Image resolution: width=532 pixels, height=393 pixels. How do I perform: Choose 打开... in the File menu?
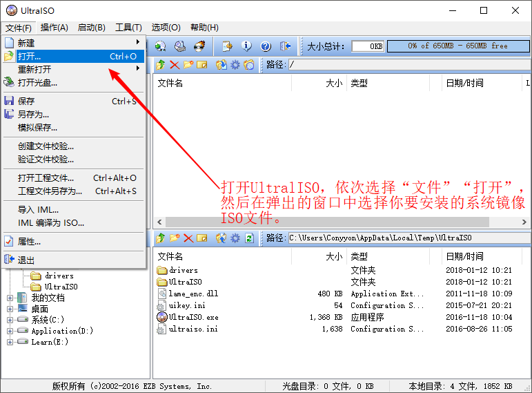(x=74, y=57)
